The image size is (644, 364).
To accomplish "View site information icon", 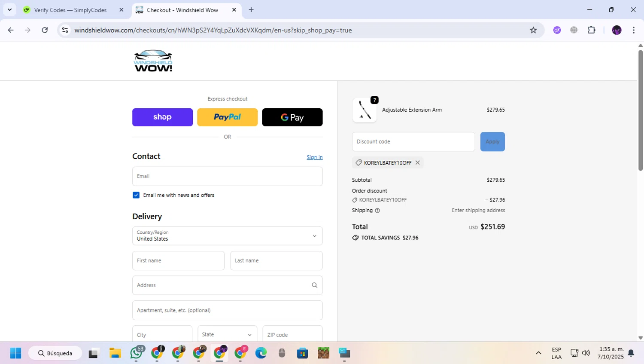I will (65, 30).
